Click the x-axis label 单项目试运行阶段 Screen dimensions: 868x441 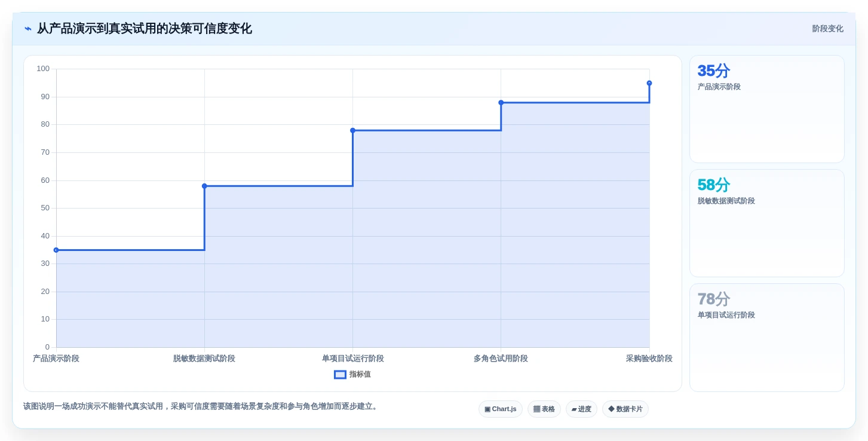[x=352, y=359]
